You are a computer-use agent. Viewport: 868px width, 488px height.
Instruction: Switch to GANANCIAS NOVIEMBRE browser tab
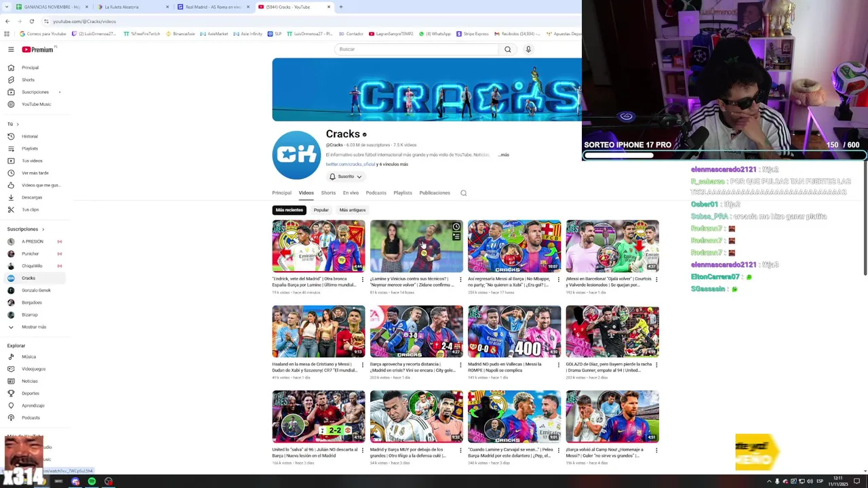pos(52,7)
